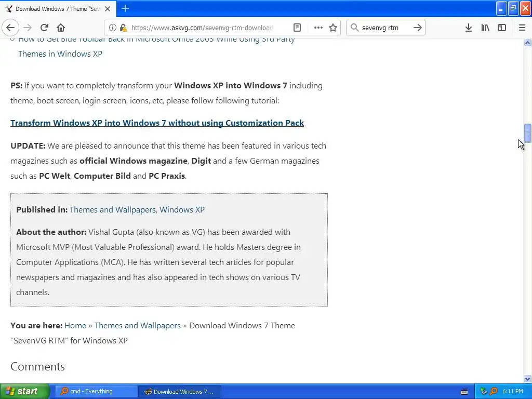Click the Comments heading
This screenshot has height=399, width=532.
point(37,366)
